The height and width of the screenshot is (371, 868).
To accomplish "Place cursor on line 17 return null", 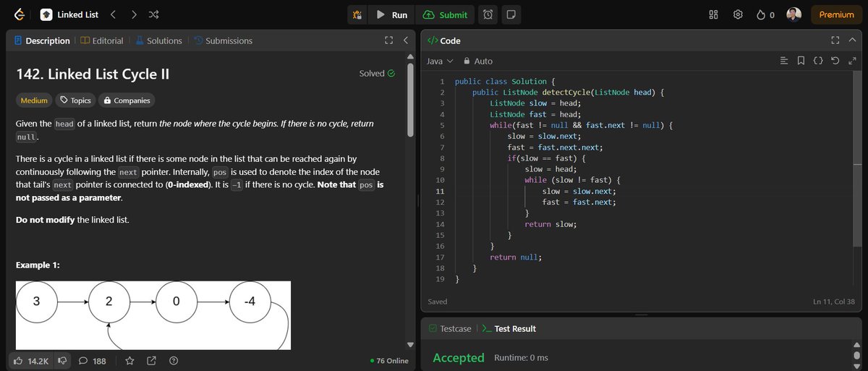I will click(x=516, y=257).
